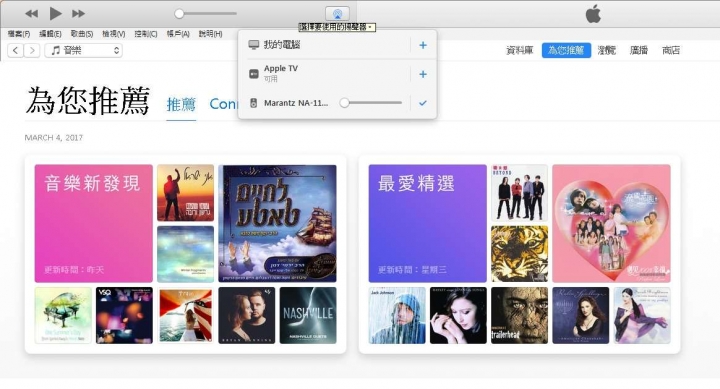Click the AirPlay speaker selection icon
This screenshot has height=389, width=720.
click(337, 13)
